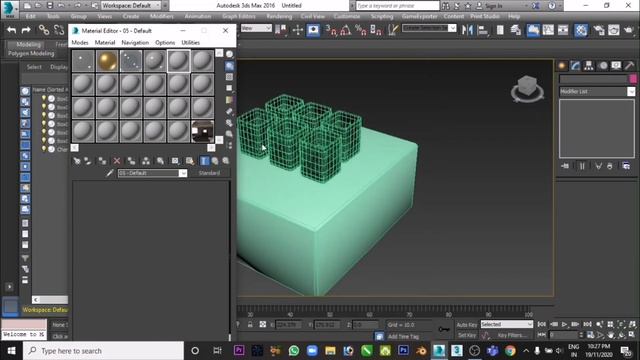Toggle the Angle Snap button
Viewport: 640px width, 360px height.
345,30
